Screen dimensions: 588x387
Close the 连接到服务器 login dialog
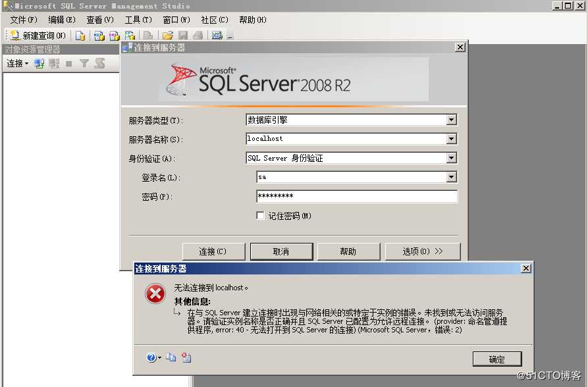[460, 47]
